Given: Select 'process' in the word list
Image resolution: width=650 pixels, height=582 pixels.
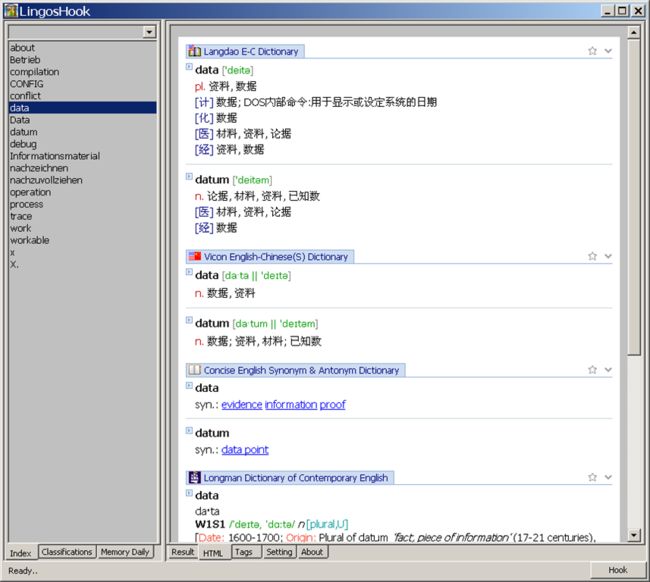Looking at the screenshot, I should [x=82, y=204].
